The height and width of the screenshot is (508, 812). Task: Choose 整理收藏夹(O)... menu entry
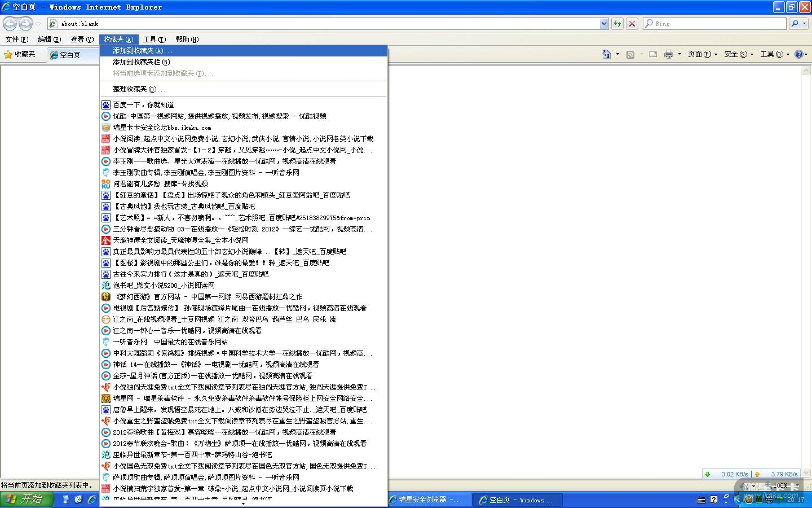point(244,89)
